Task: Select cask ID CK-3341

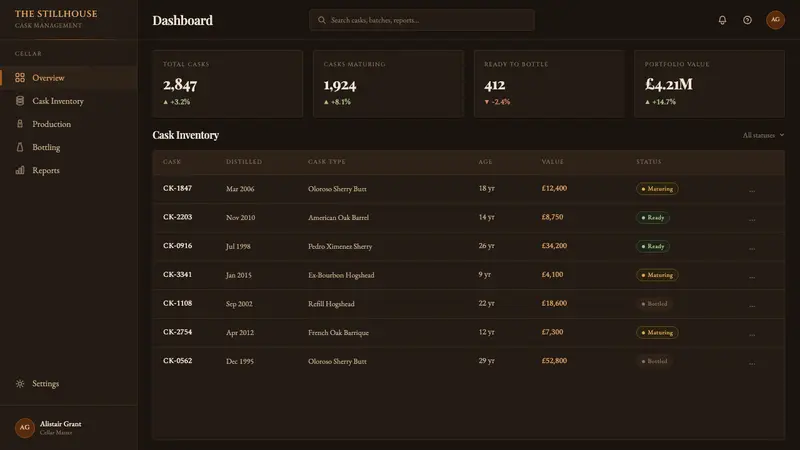Action: point(178,274)
